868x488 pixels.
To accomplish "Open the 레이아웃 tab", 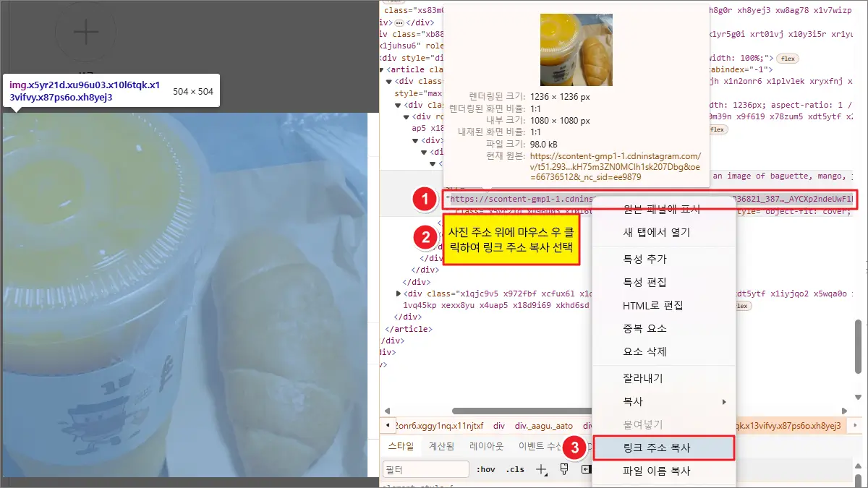I will click(x=486, y=446).
